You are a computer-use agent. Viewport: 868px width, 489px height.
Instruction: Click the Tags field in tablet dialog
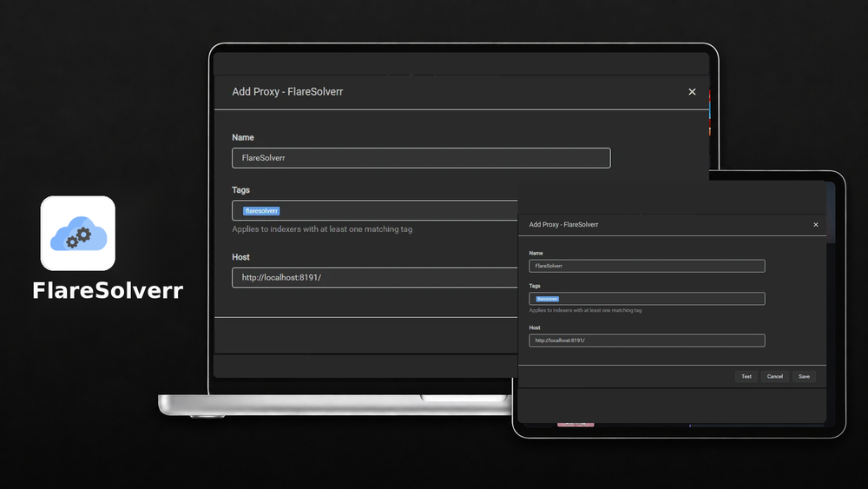(647, 299)
